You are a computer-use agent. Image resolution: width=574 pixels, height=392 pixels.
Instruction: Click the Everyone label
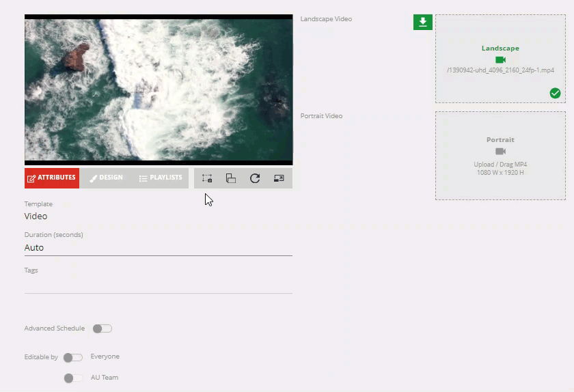[x=105, y=356]
